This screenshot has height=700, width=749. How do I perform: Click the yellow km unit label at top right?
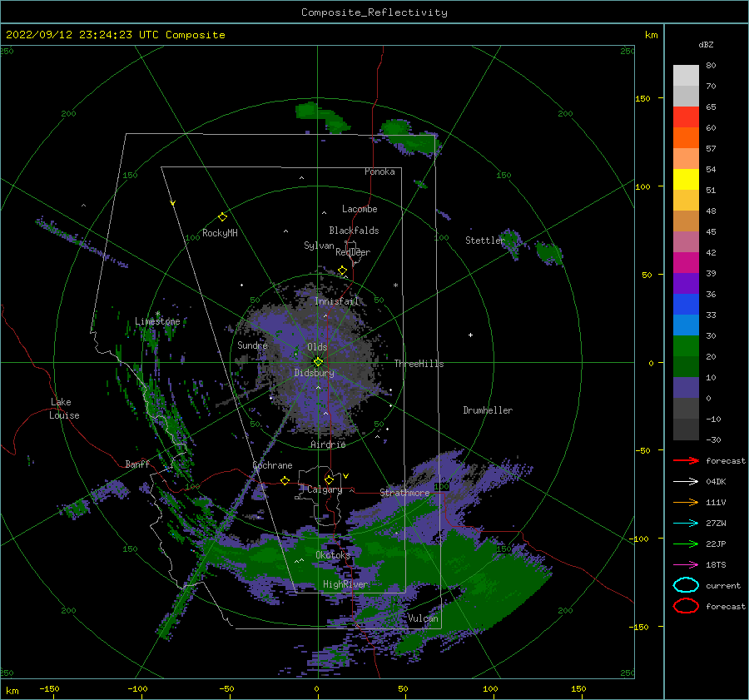(x=651, y=35)
